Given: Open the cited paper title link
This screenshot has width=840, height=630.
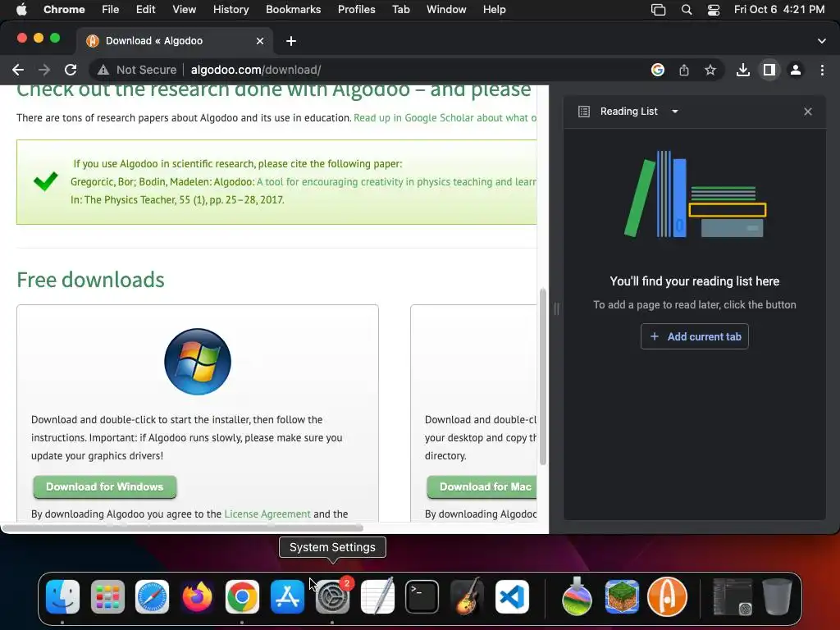Looking at the screenshot, I should pyautogui.click(x=396, y=181).
